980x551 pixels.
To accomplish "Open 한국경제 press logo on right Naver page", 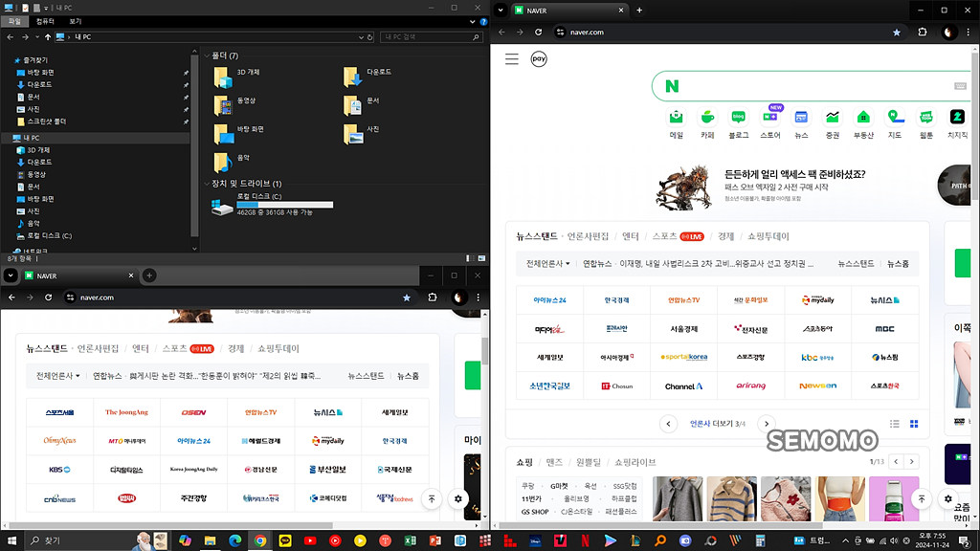I will pos(616,299).
